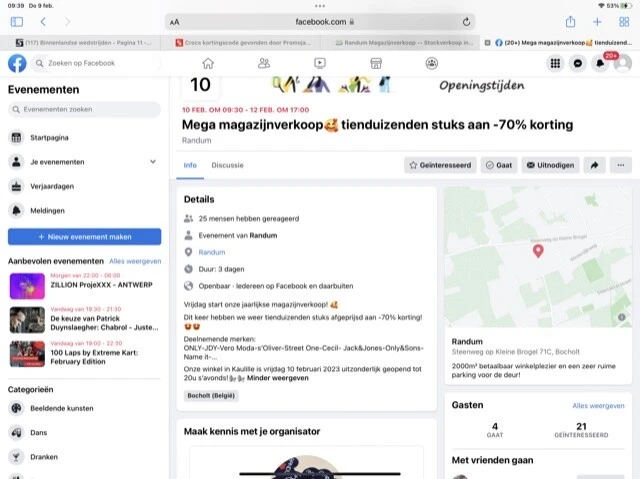Image resolution: width=640 pixels, height=479 pixels.
Task: Select the Info tab
Action: [190, 165]
